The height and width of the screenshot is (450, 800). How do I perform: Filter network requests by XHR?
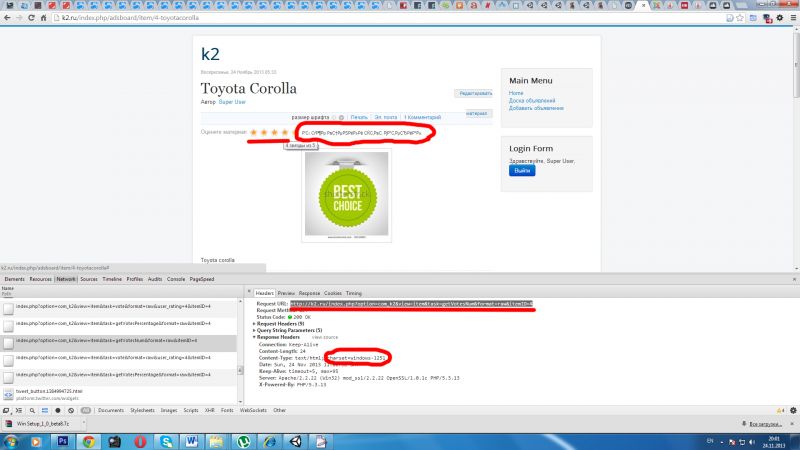click(210, 410)
